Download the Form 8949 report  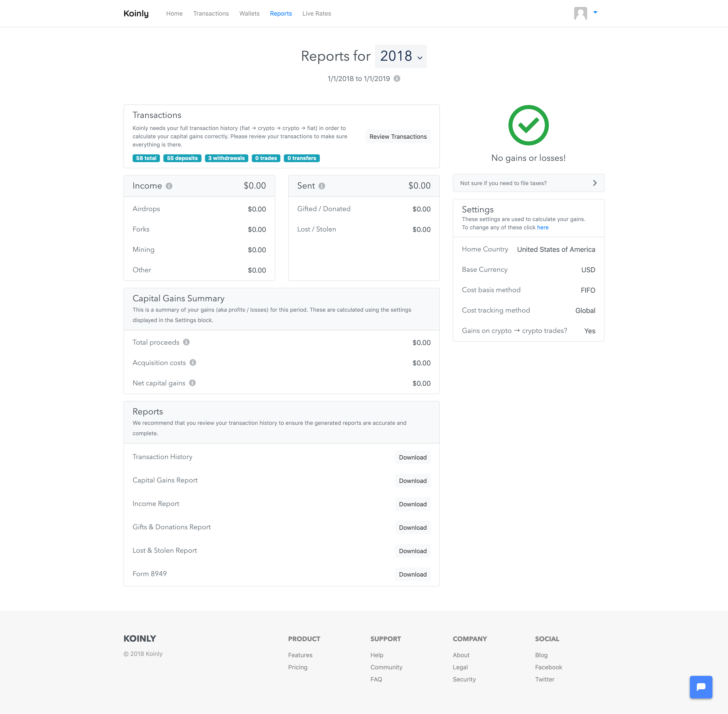[412, 574]
